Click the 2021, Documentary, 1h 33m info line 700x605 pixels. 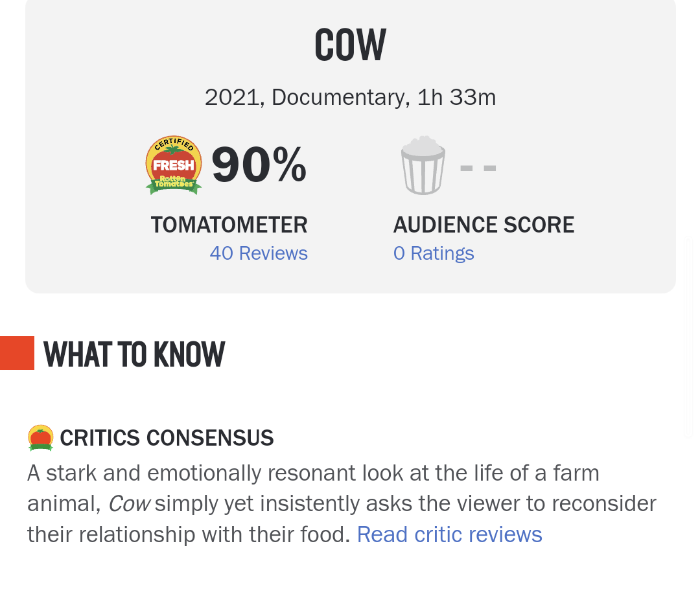[351, 97]
